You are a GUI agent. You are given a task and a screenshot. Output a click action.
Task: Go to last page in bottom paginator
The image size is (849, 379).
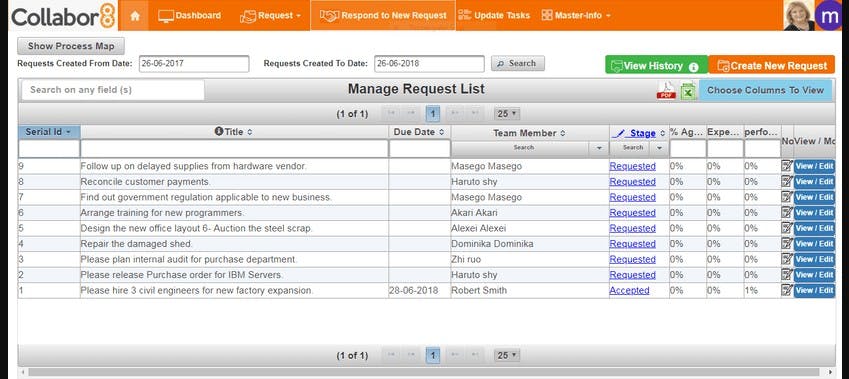[x=474, y=355]
